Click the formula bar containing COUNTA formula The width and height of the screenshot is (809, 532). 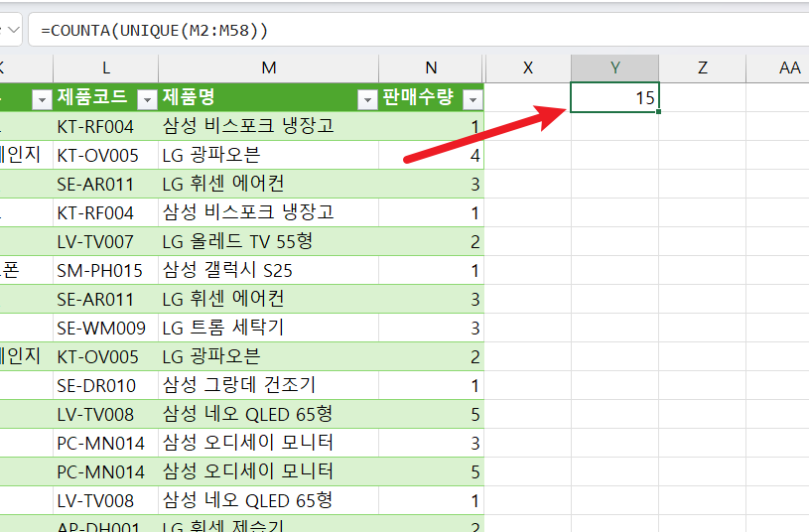pos(418,31)
